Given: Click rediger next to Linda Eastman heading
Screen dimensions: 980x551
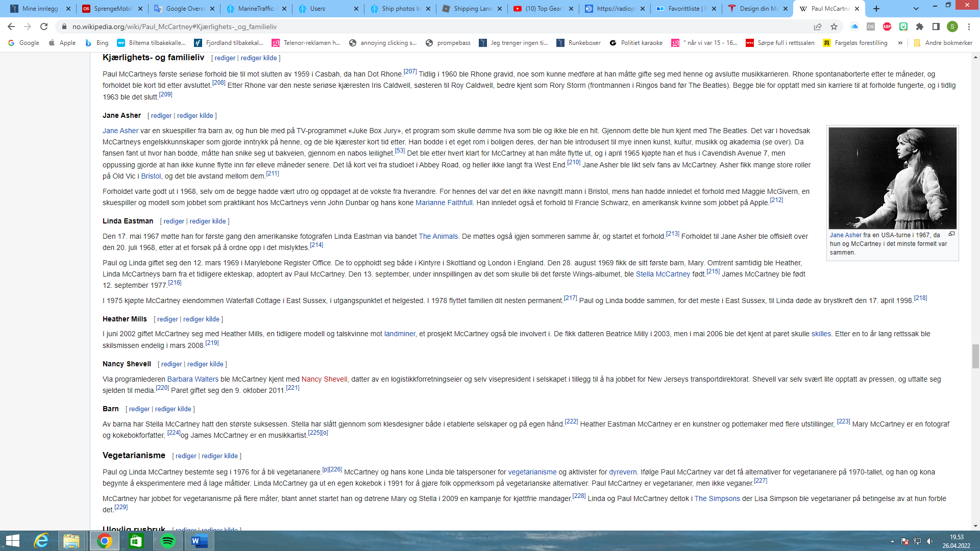Looking at the screenshot, I should (174, 221).
